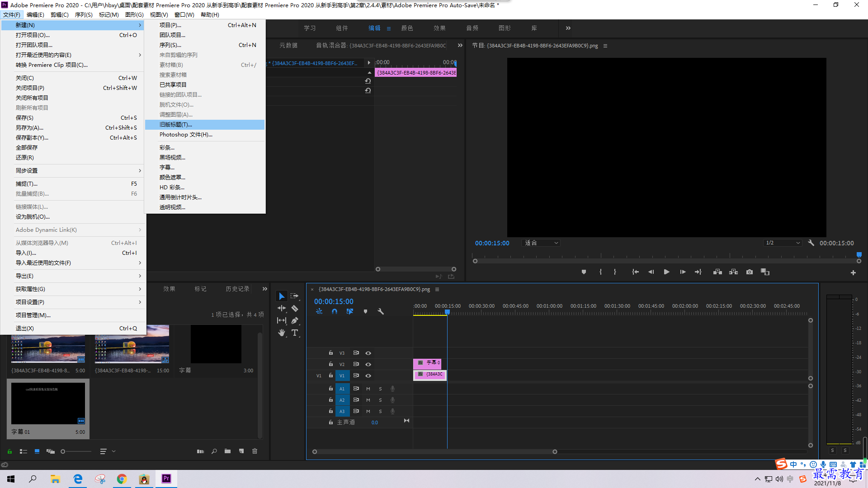Open Chrome from Windows taskbar
Image resolution: width=868 pixels, height=488 pixels.
click(122, 479)
